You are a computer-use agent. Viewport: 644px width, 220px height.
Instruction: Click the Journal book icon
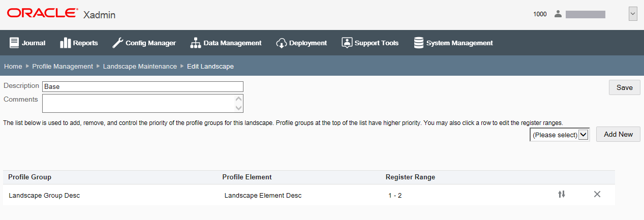click(x=14, y=43)
